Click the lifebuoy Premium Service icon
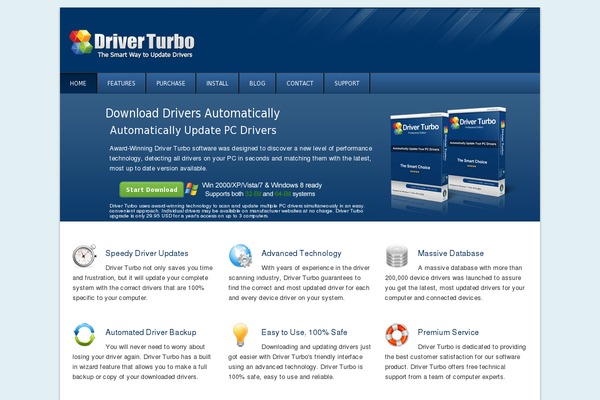This screenshot has height=400, width=600. click(x=397, y=335)
